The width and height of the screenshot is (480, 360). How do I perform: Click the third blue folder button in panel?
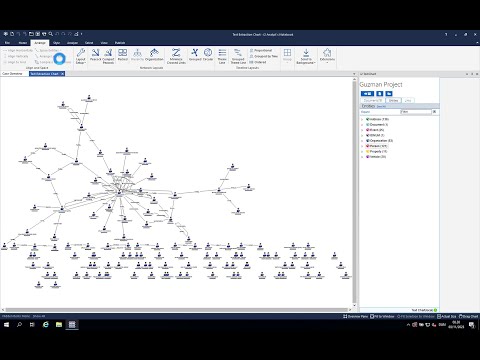389,94
